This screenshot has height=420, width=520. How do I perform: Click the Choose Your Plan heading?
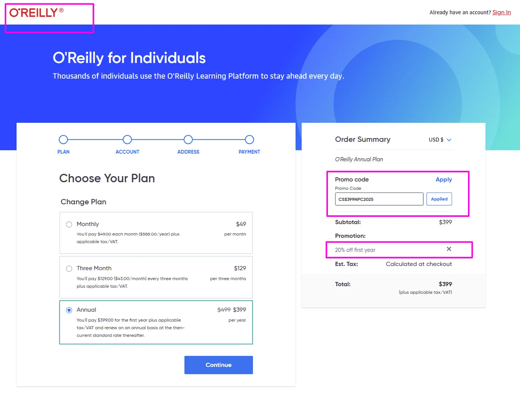coord(107,178)
